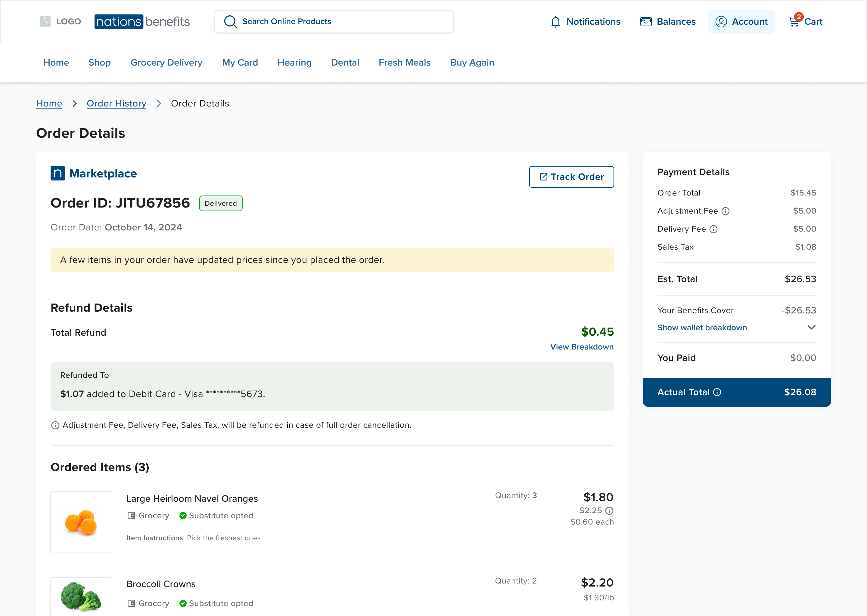Click the Track Order button
Image resolution: width=867 pixels, height=616 pixels.
(x=571, y=177)
